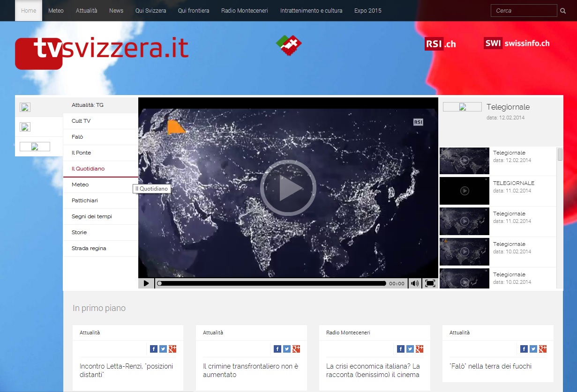577x392 pixels.
Task: Click the video progress bar
Action: click(271, 283)
